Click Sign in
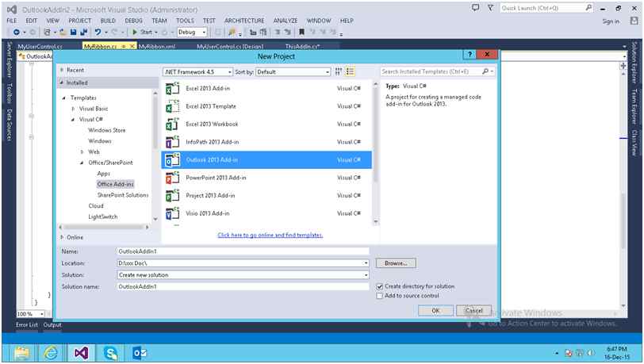644x364 pixels. coord(611,21)
